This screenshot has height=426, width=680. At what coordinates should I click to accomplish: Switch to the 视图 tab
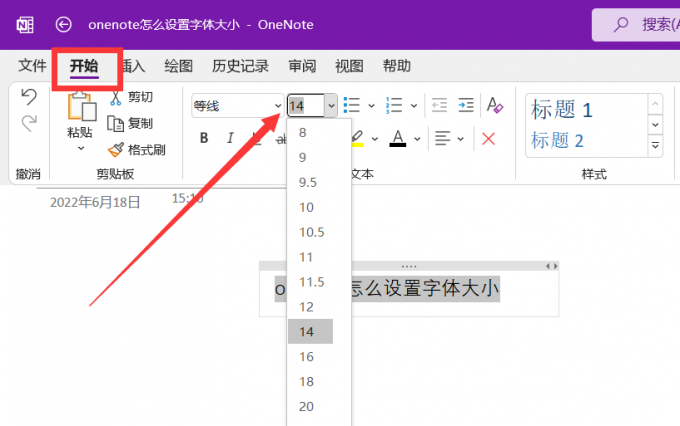coord(349,66)
